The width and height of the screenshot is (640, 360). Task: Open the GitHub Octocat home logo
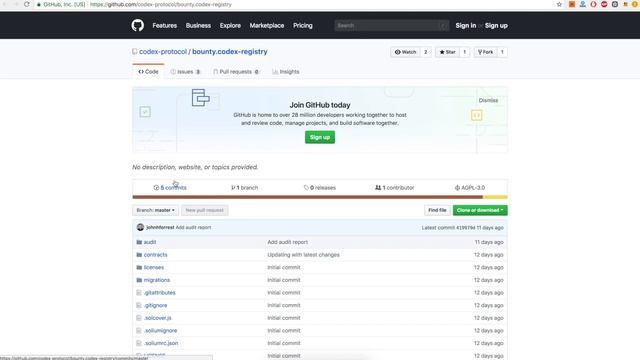[x=138, y=25]
